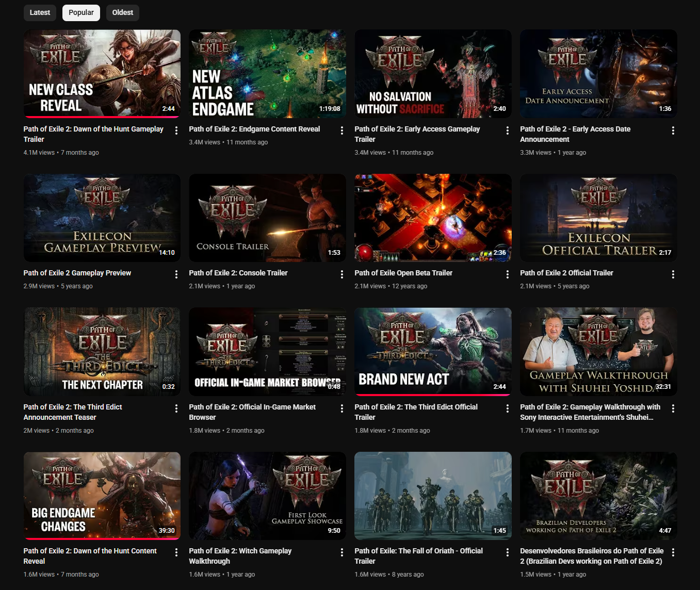Image resolution: width=700 pixels, height=590 pixels.
Task: Play the ExileCon Gameplay Preview thumbnail
Action: tap(102, 218)
